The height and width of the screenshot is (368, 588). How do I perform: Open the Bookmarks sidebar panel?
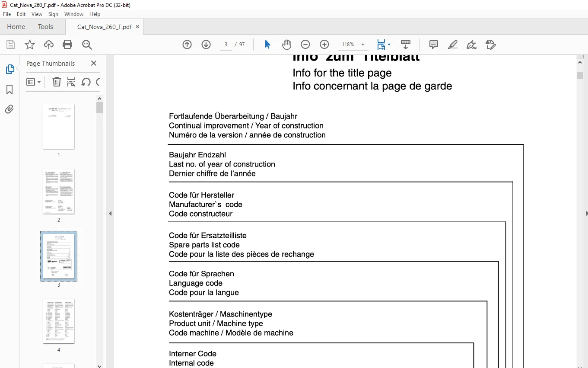coord(10,90)
